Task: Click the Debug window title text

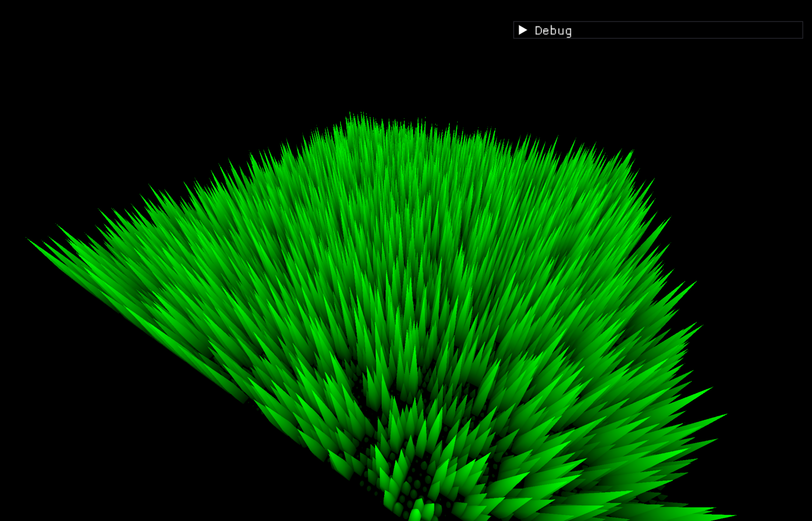Action: 553,31
